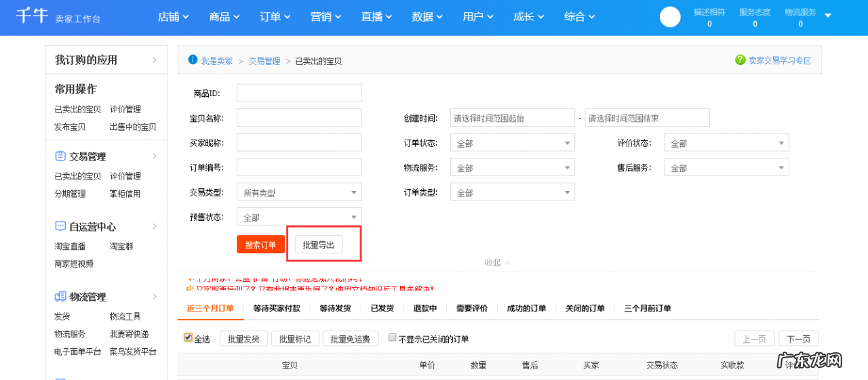This screenshot has height=380, width=868.
Task: Open the 预售状态 dropdown
Action: tap(299, 217)
